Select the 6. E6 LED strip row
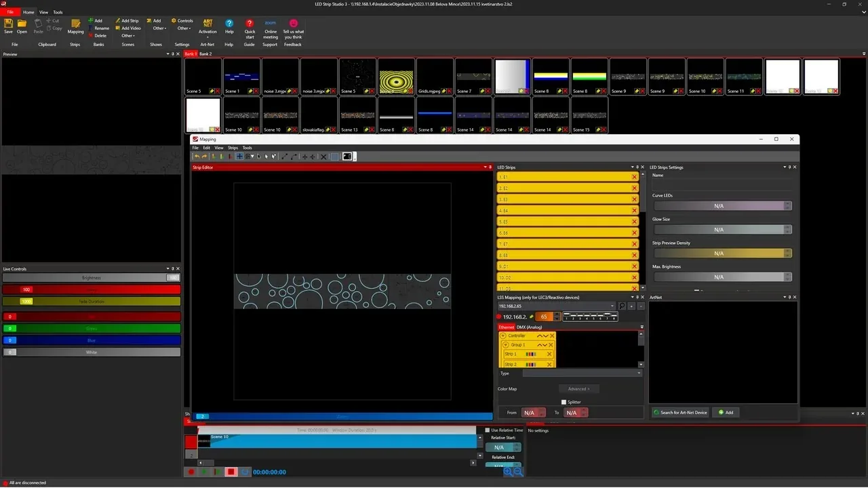The width and height of the screenshot is (868, 488). coord(568,232)
